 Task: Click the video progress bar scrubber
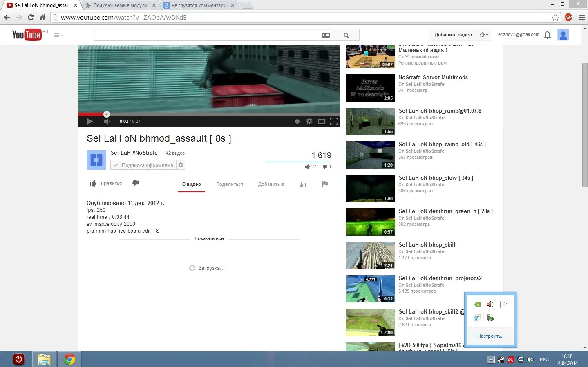[107, 114]
